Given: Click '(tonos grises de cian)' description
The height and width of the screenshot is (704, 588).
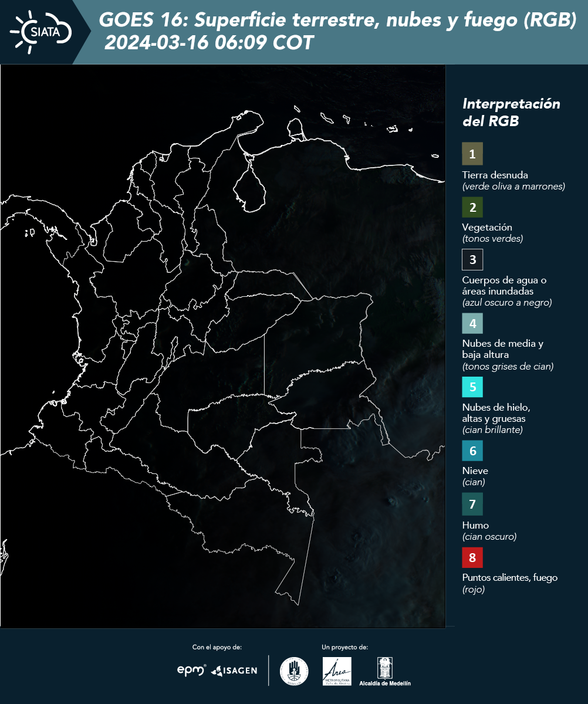Looking at the screenshot, I should (508, 367).
